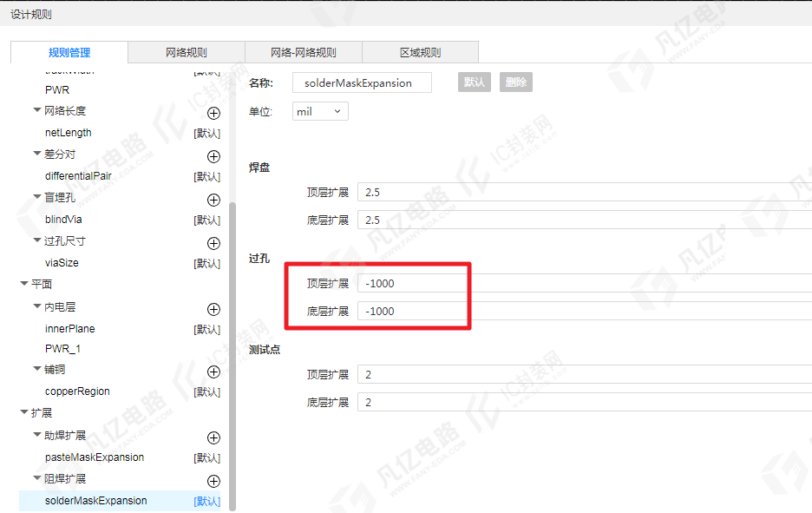812x513 pixels.
Task: Add a new rule under 盲埋孔
Action: click(x=213, y=200)
